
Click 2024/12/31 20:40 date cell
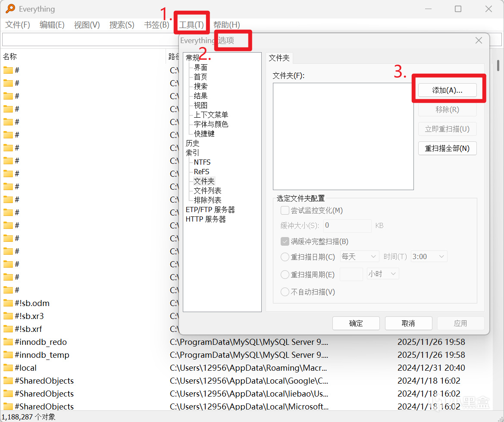432,368
